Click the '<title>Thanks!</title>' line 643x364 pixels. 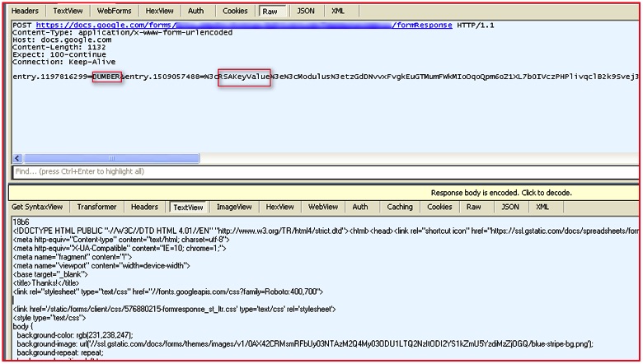pos(46,283)
